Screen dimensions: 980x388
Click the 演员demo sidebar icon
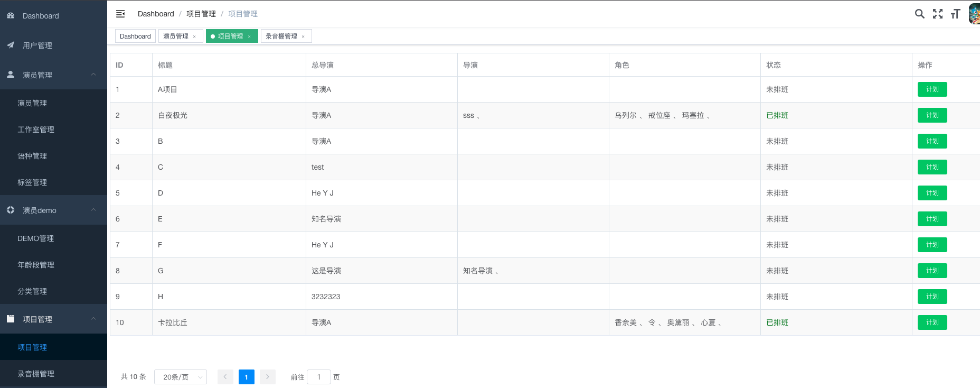click(11, 210)
